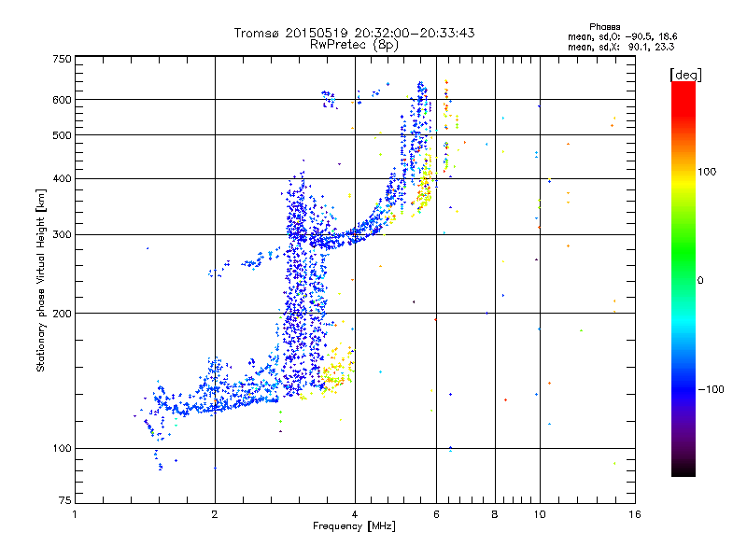Click the y-axis tick label '200'
This screenshot has width=747, height=560.
tap(62, 314)
